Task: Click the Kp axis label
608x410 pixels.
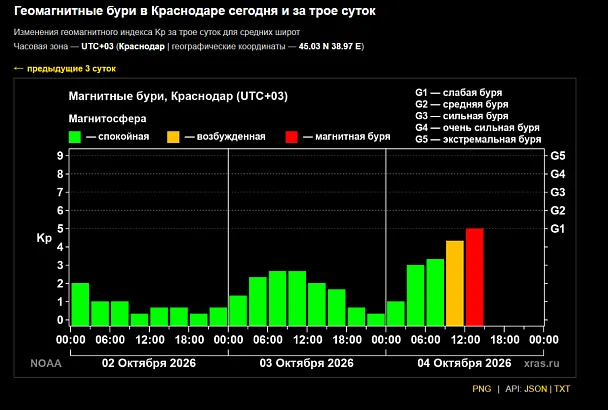Action: [x=44, y=238]
